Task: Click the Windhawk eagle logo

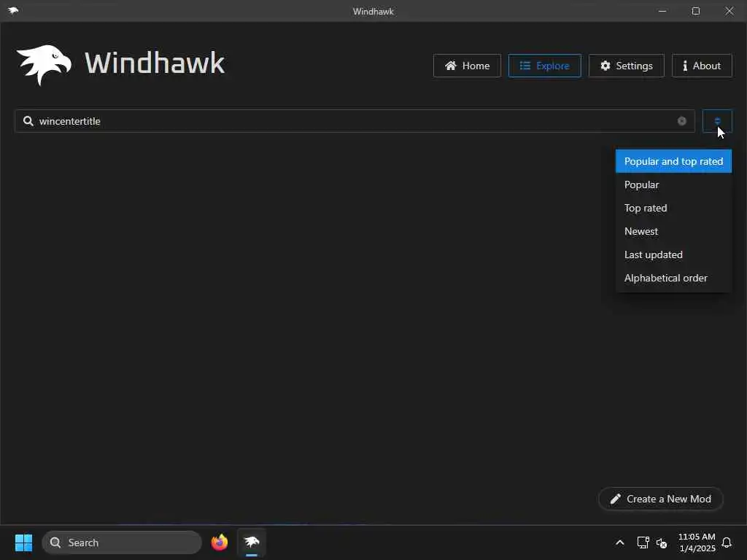Action: tap(44, 65)
